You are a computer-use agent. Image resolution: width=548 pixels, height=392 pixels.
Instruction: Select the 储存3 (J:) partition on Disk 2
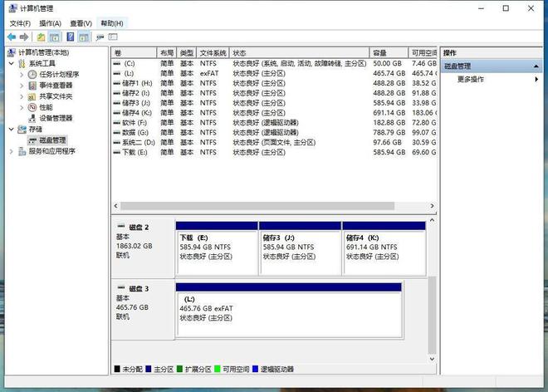pyautogui.click(x=299, y=249)
